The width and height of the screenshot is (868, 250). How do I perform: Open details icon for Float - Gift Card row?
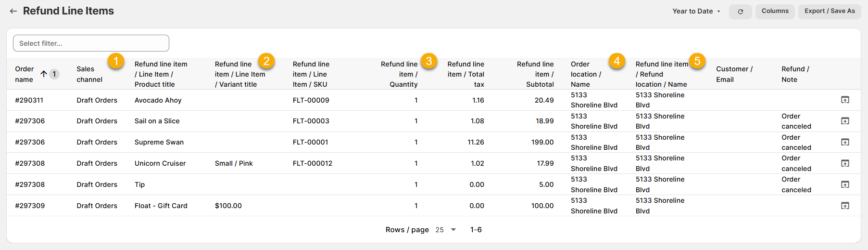pyautogui.click(x=844, y=206)
